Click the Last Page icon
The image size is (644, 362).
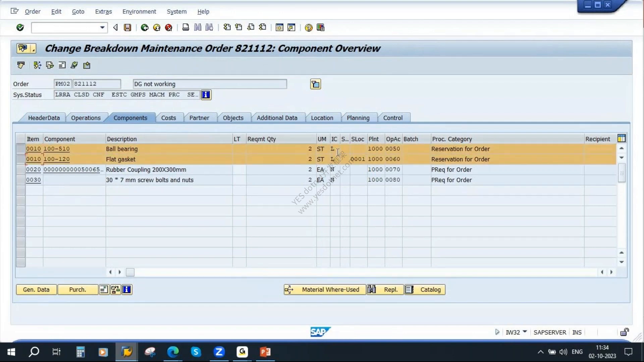tap(263, 27)
